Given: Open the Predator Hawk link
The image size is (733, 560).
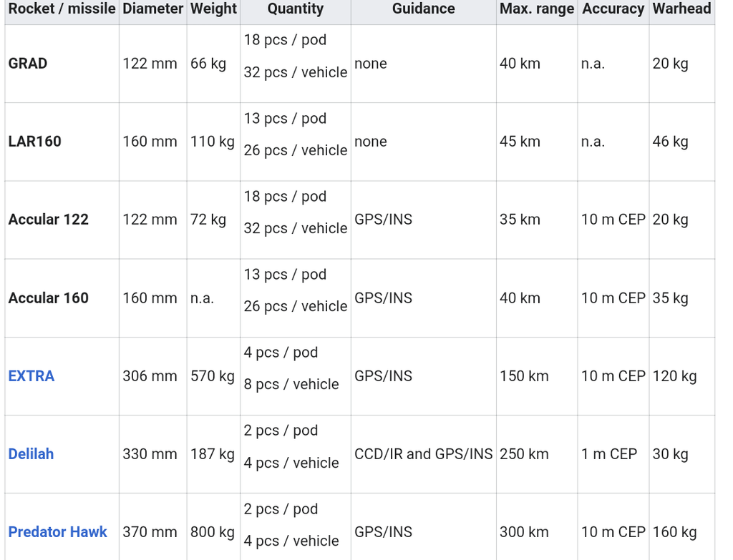Looking at the screenshot, I should [x=57, y=532].
